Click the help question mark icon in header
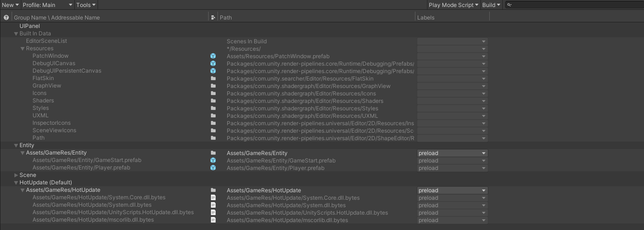The width and height of the screenshot is (644, 230). pyautogui.click(x=6, y=17)
